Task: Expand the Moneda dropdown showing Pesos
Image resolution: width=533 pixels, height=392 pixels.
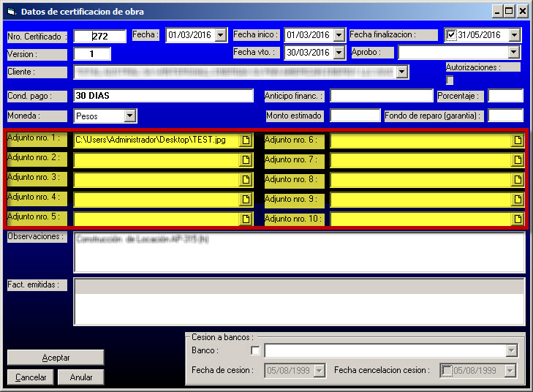Action: point(130,116)
